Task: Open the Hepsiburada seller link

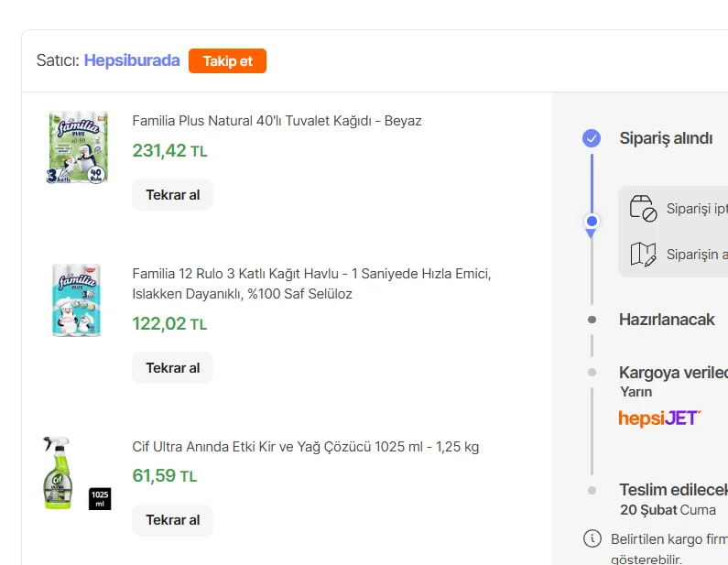Action: tap(131, 60)
